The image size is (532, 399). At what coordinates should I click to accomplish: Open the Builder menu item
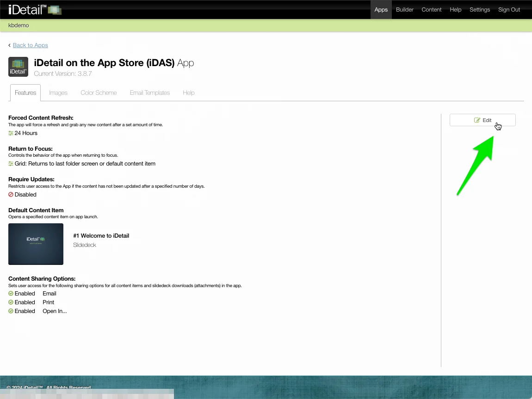[405, 10]
